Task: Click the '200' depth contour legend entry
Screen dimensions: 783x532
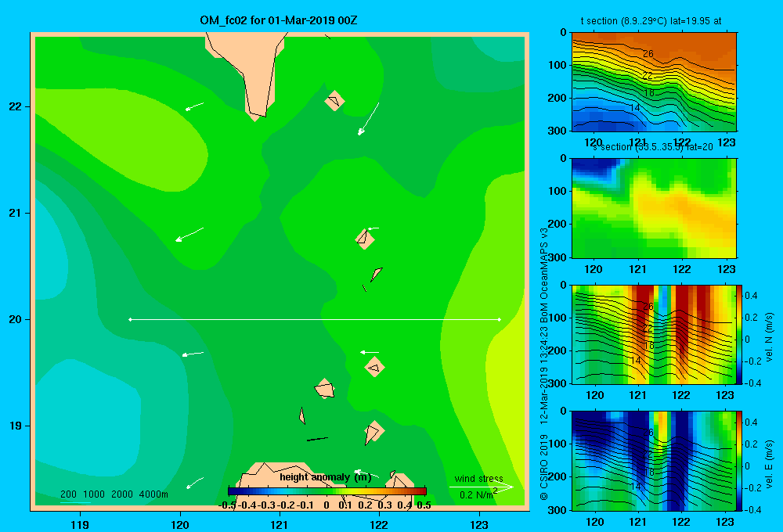Action: click(68, 494)
